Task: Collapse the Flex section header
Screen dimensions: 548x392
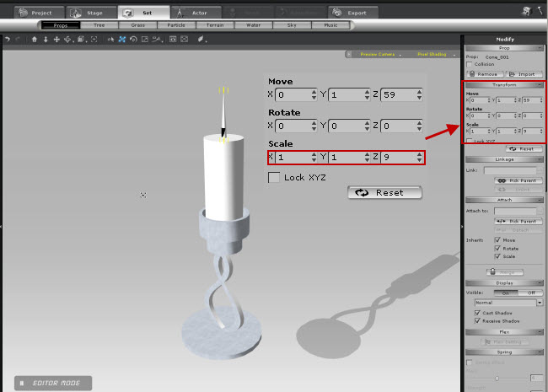Action: tap(504, 332)
